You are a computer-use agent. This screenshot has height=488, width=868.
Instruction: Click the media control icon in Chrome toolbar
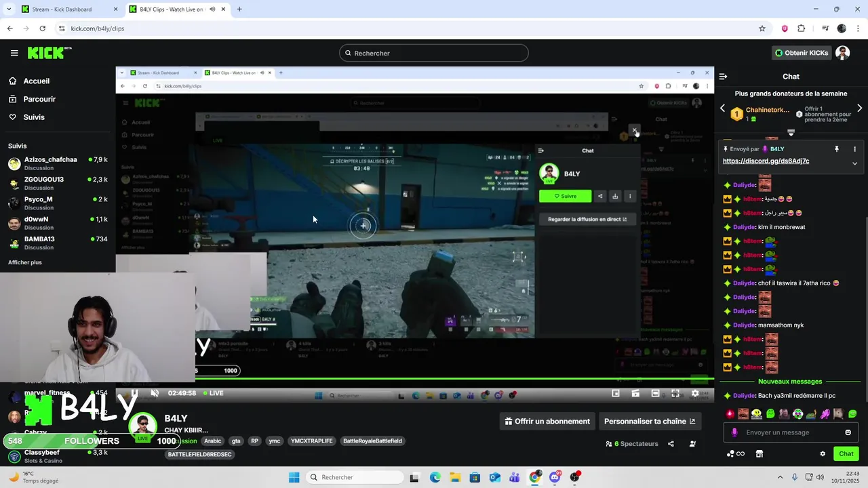click(825, 28)
